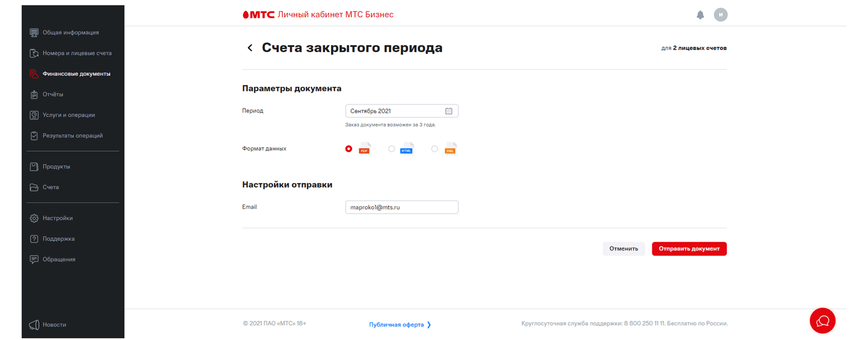The width and height of the screenshot is (868, 340).
Task: Select the HTML format radio button
Action: tap(392, 149)
